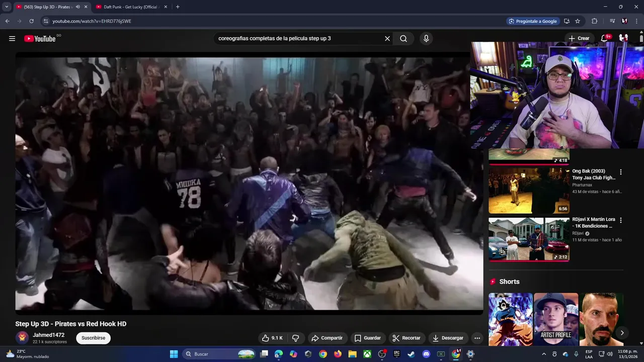Open a new browser tab
644x362 pixels.
(x=178, y=7)
